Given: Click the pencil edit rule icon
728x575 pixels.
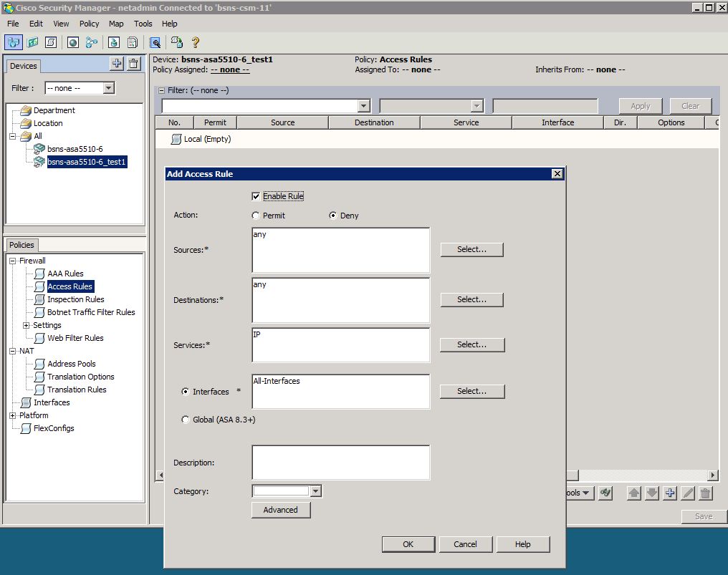Looking at the screenshot, I should (x=688, y=493).
